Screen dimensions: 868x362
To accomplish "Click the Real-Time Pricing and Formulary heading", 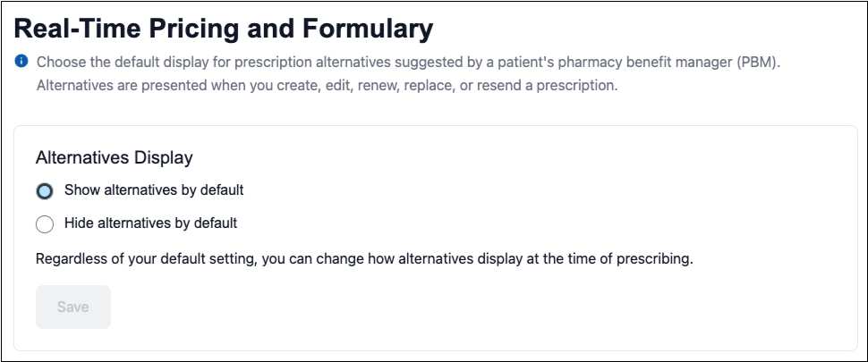I will click(x=224, y=28).
